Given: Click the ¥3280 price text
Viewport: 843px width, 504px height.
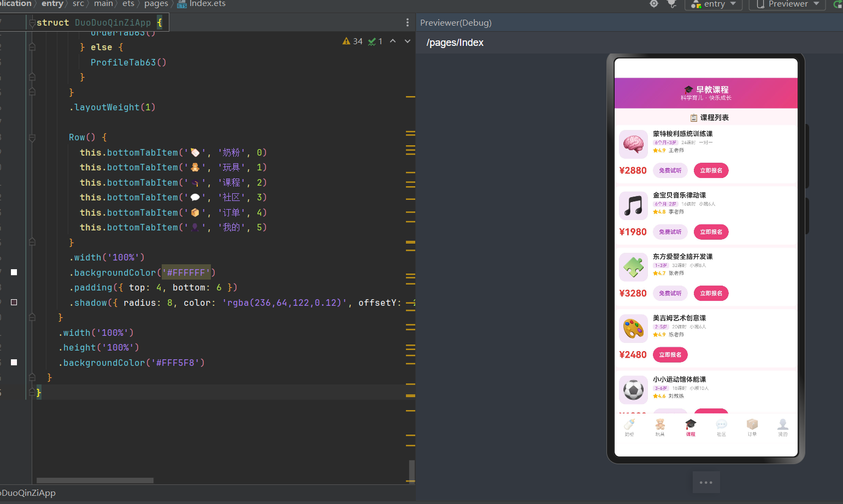Looking at the screenshot, I should [633, 293].
